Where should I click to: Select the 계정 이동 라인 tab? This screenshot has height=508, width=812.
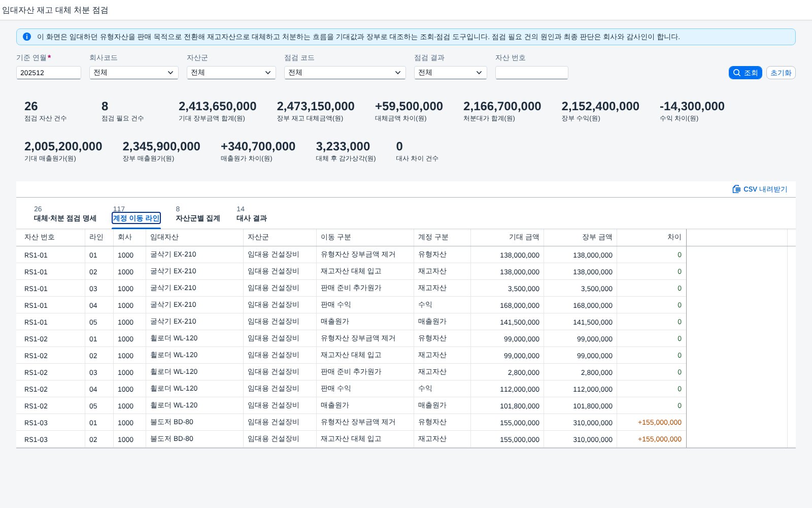(x=136, y=214)
